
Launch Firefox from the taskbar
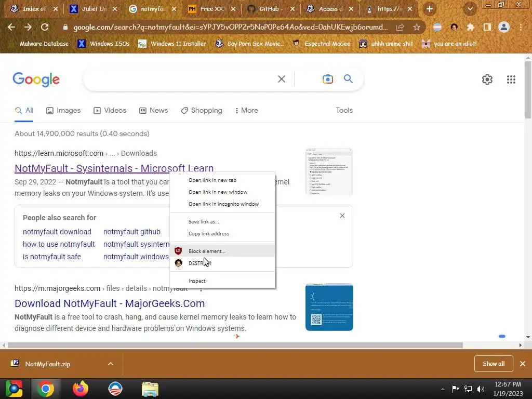(x=81, y=389)
